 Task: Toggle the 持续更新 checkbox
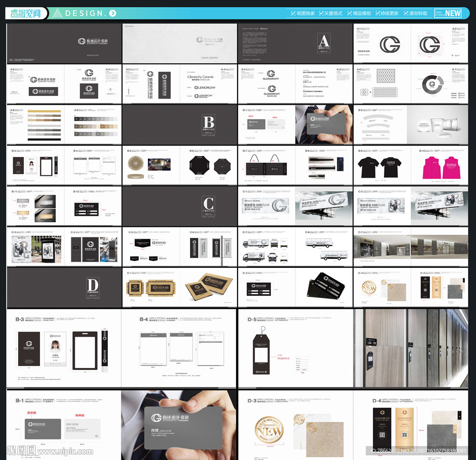coord(378,13)
